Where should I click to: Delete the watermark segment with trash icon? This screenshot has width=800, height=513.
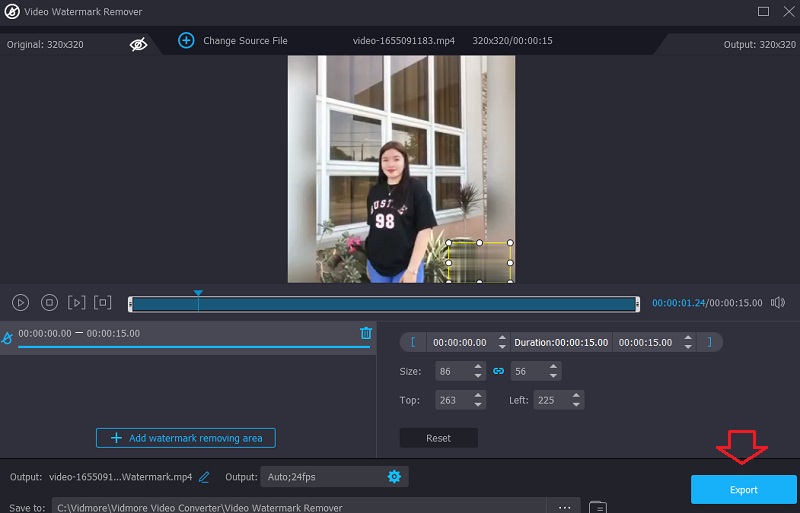pos(366,333)
